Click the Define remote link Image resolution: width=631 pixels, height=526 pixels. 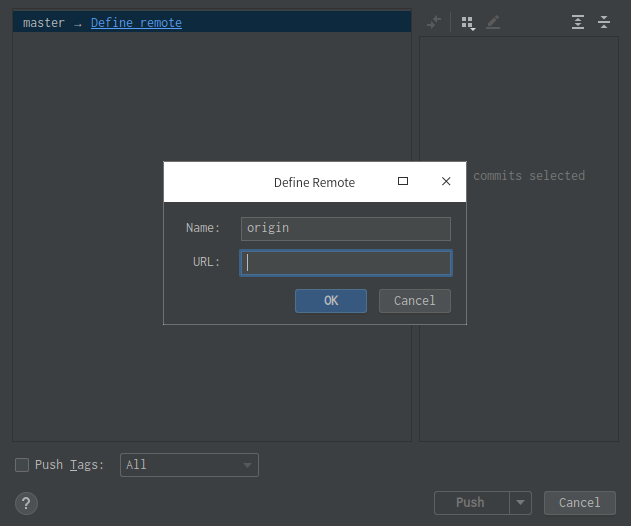click(x=136, y=23)
